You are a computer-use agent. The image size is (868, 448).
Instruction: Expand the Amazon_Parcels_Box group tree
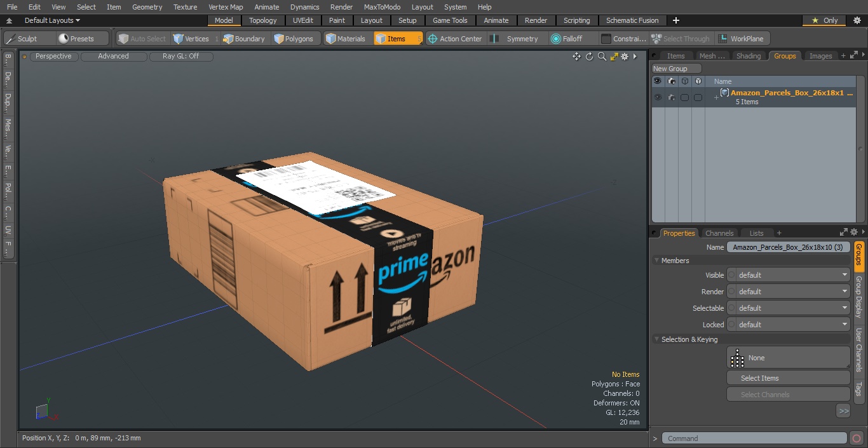pyautogui.click(x=716, y=97)
